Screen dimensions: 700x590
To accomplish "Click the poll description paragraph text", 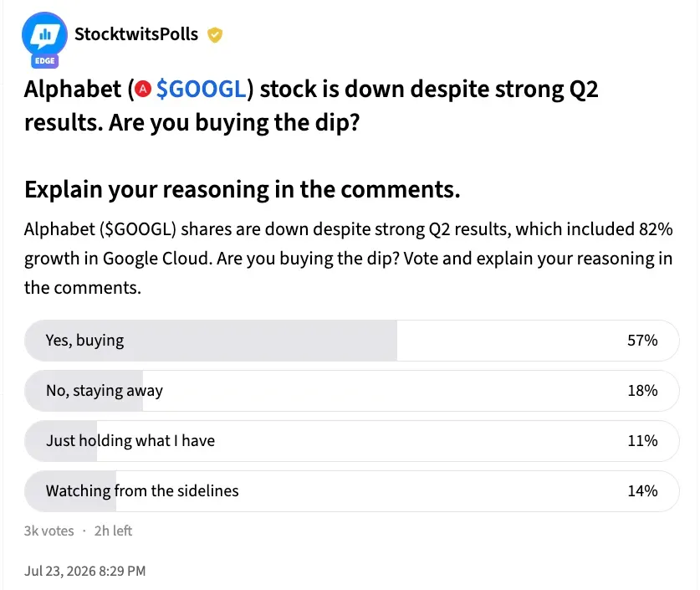I will pyautogui.click(x=348, y=258).
